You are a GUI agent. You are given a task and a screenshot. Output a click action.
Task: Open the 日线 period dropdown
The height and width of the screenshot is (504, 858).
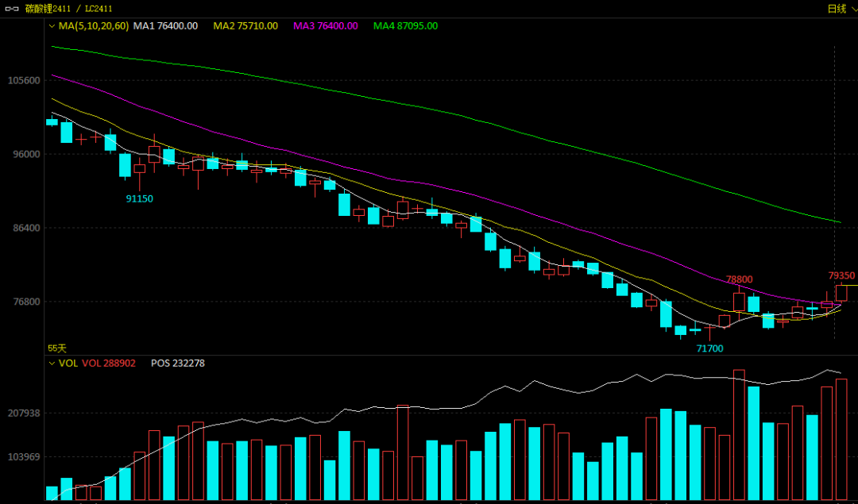point(841,9)
